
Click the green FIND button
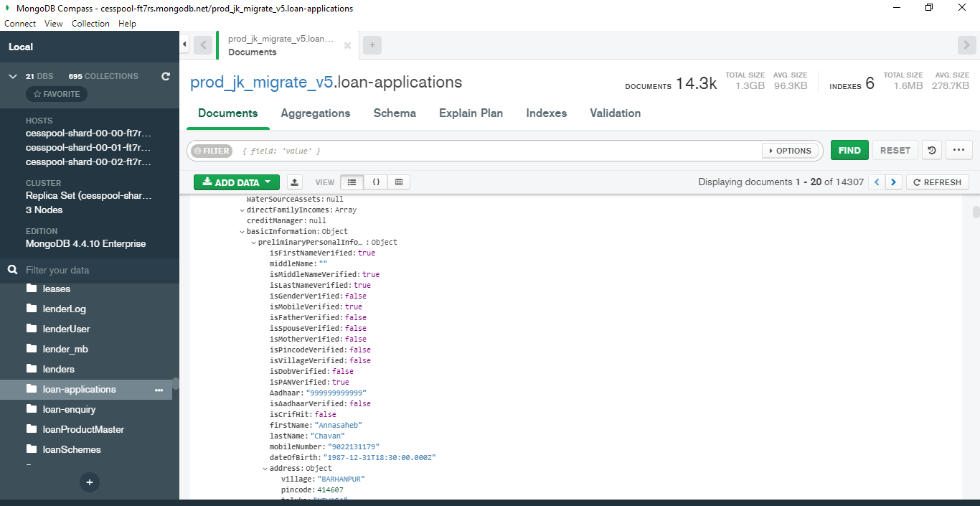point(849,151)
